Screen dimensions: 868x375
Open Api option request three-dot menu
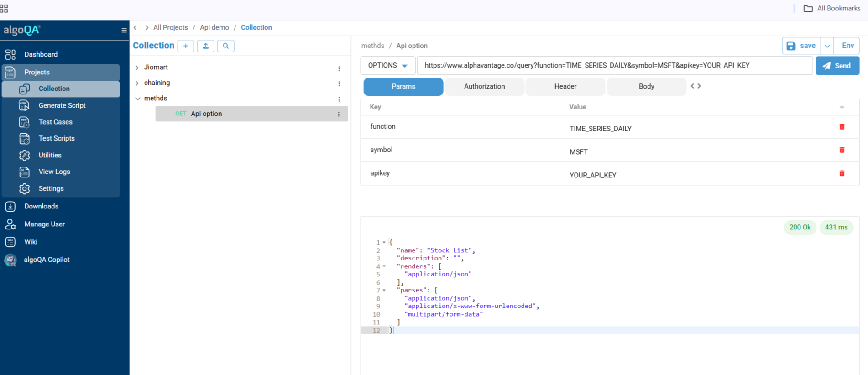(x=339, y=115)
